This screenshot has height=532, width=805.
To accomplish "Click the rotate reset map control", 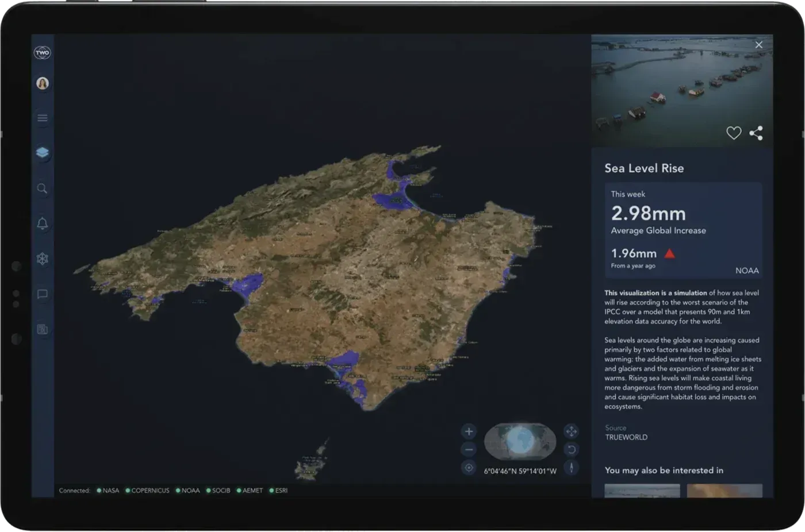I will click(x=571, y=450).
